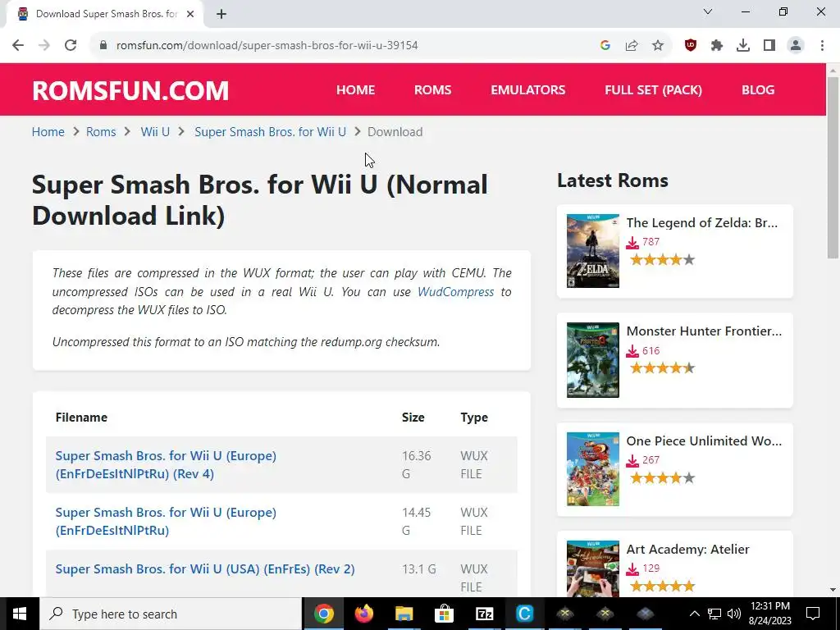This screenshot has width=840, height=630.
Task: Click the 13.1 G size cell
Action: click(419, 569)
